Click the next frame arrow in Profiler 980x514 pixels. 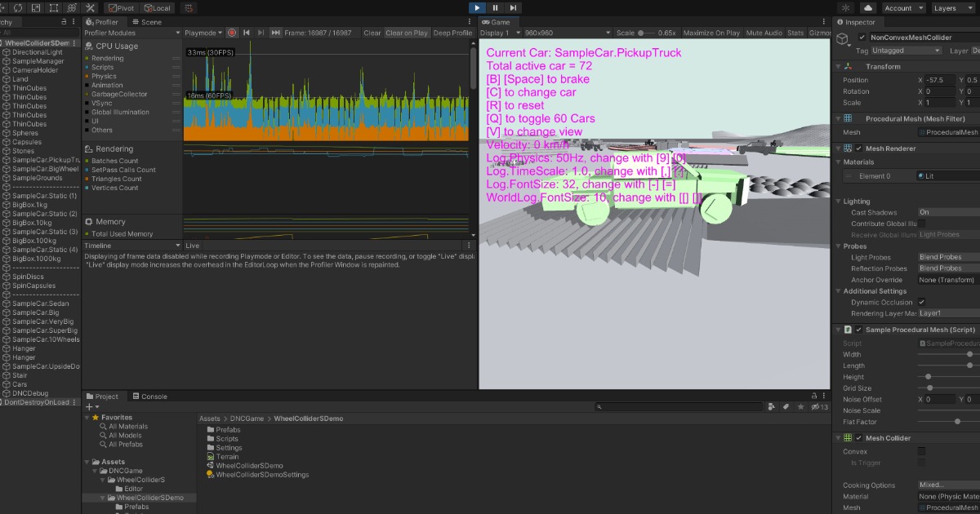[x=261, y=33]
